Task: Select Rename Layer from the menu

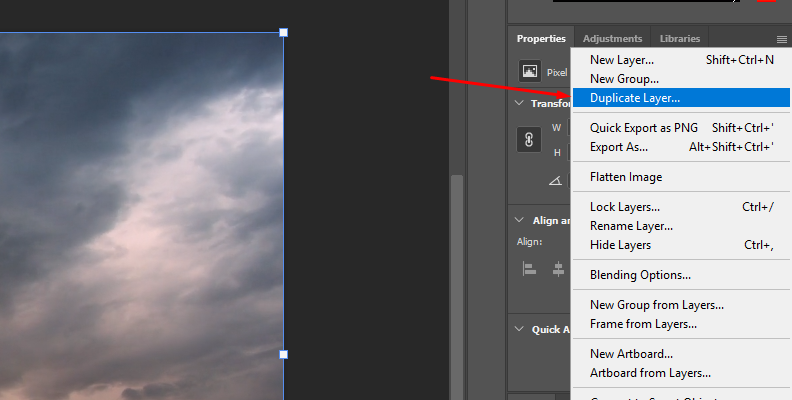Action: tap(631, 226)
